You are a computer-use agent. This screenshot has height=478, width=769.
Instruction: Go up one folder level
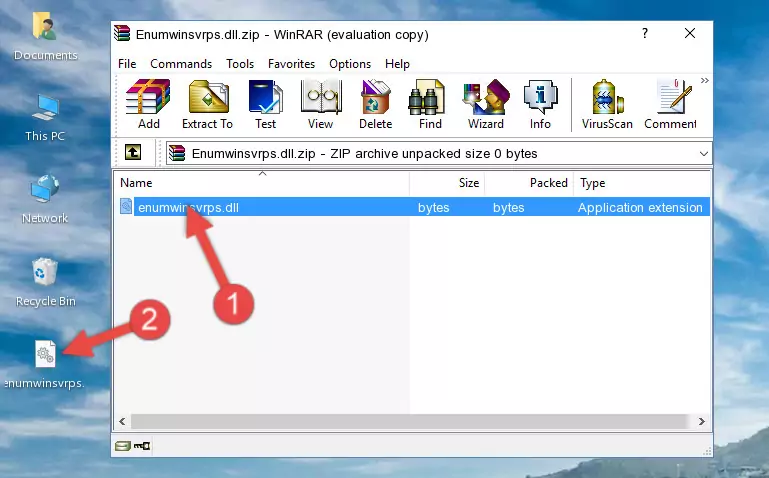coord(133,152)
